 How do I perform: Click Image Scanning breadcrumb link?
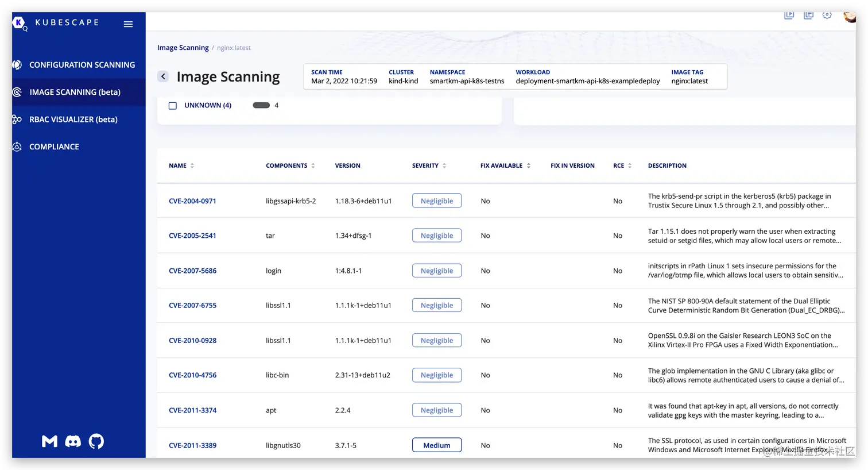pos(183,48)
